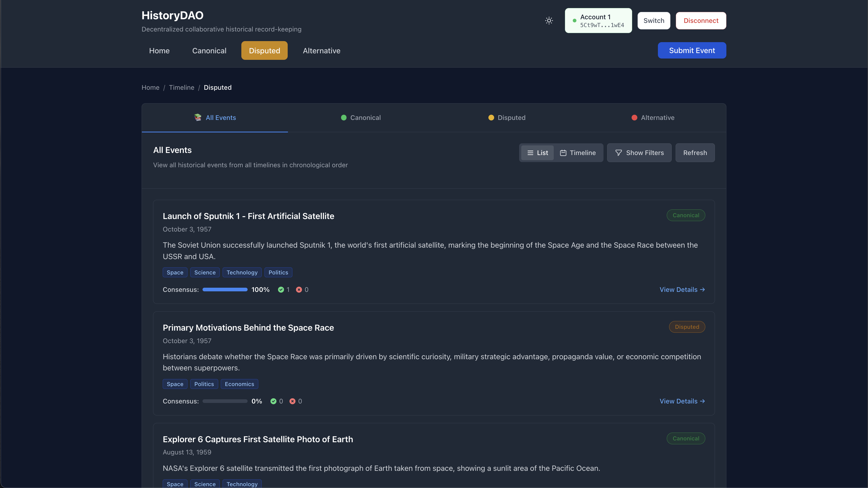The image size is (868, 488).
Task: Click the red reject-vote icon on the Sputnik event
Action: coord(299,290)
